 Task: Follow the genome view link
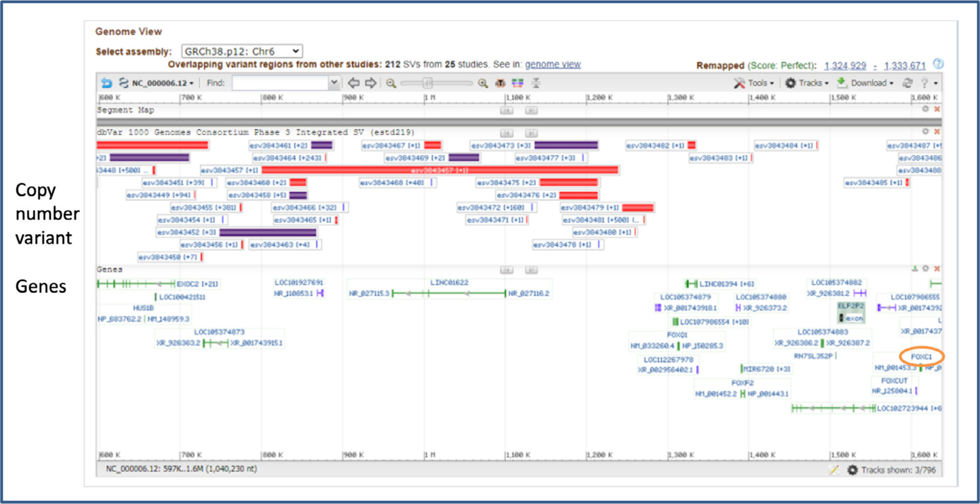pyautogui.click(x=553, y=64)
